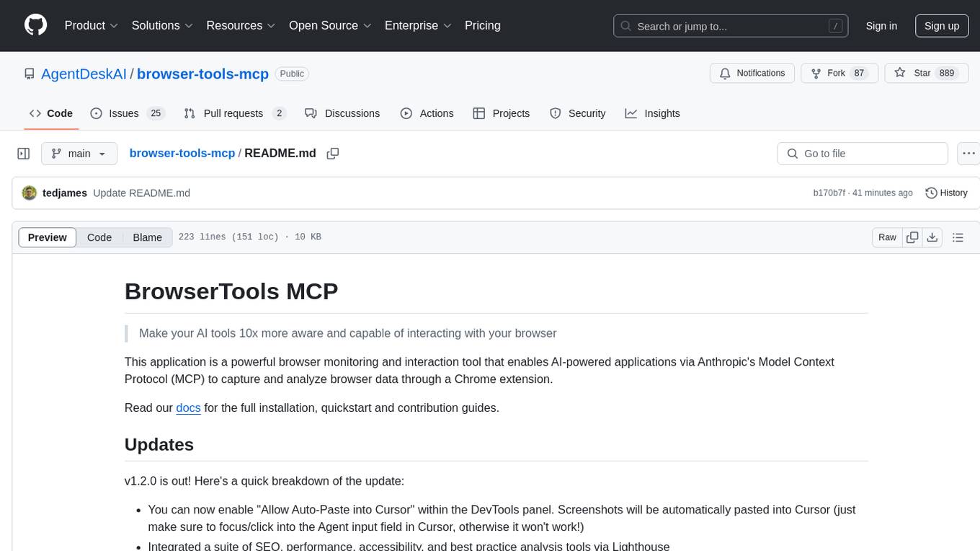Open the more file actions menu
The width and height of the screenshot is (980, 551).
coord(968,154)
